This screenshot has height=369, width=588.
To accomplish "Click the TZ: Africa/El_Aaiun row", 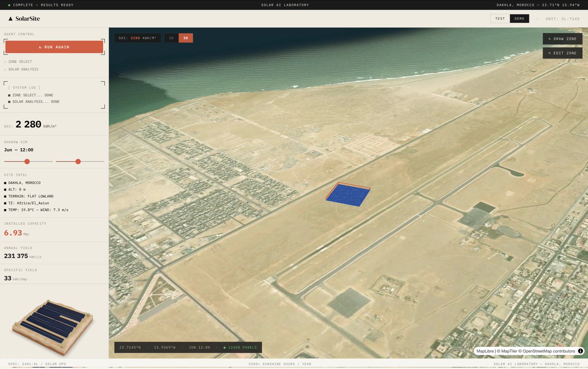I will click(x=27, y=203).
